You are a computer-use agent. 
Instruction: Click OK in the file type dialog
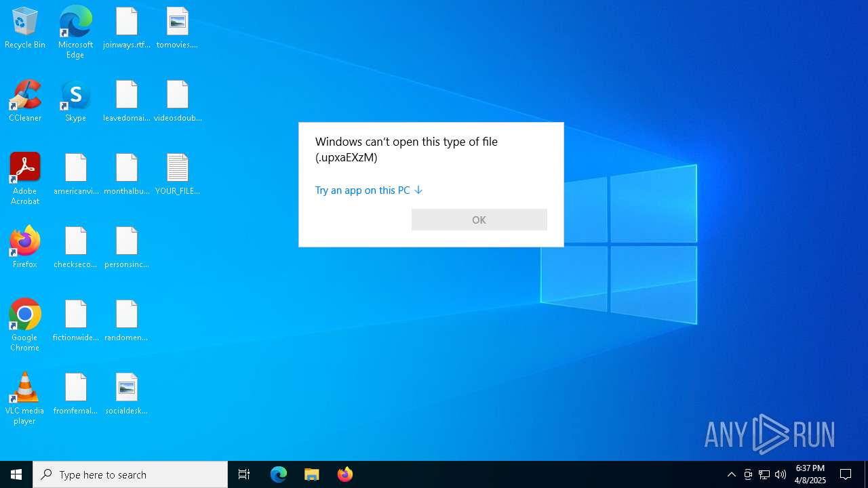[479, 220]
